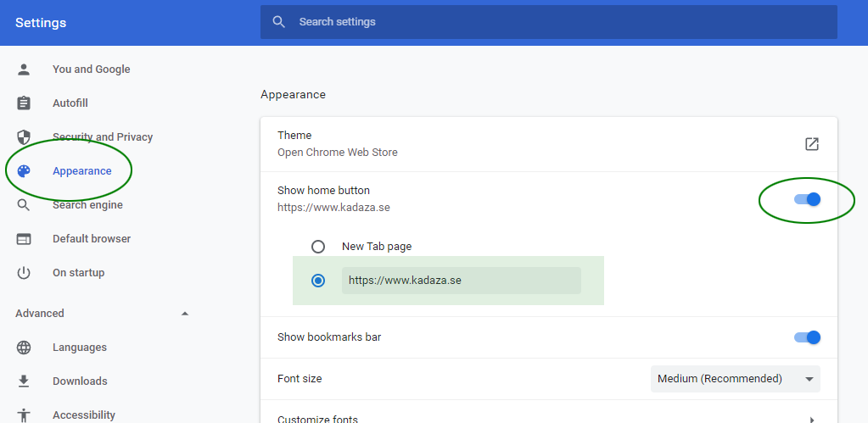Click the New Tab page label

(377, 247)
